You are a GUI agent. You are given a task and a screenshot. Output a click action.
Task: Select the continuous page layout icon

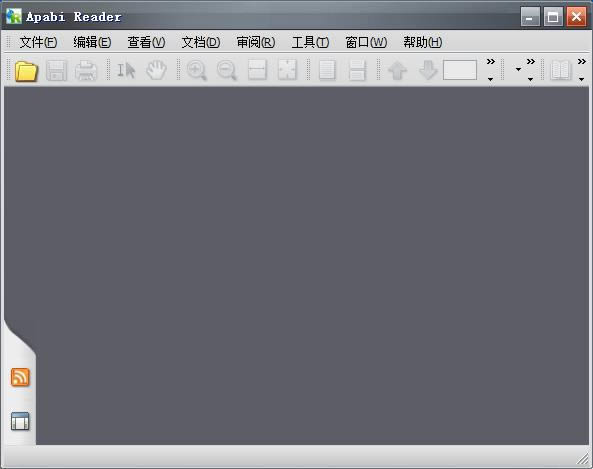357,70
